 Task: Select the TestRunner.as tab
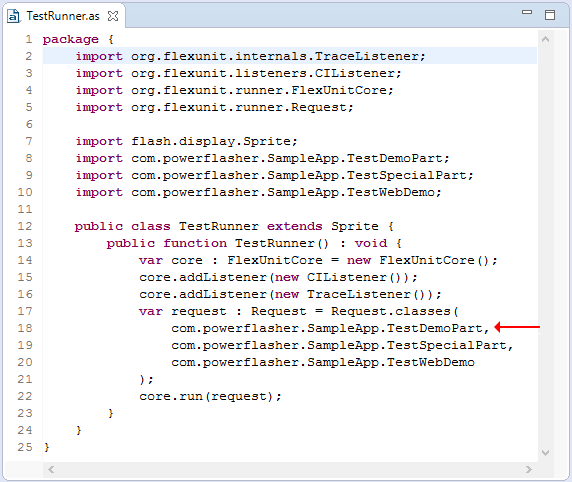63,16
